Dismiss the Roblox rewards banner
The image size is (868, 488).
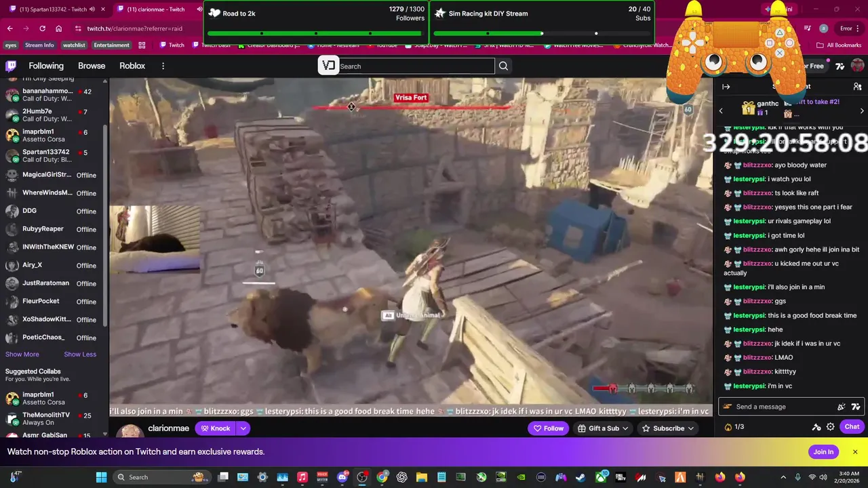point(855,452)
